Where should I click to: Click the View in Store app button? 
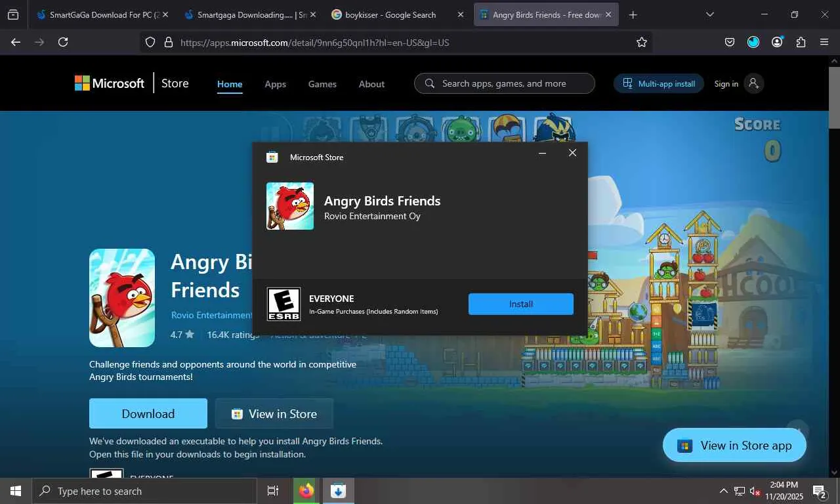[x=734, y=446]
